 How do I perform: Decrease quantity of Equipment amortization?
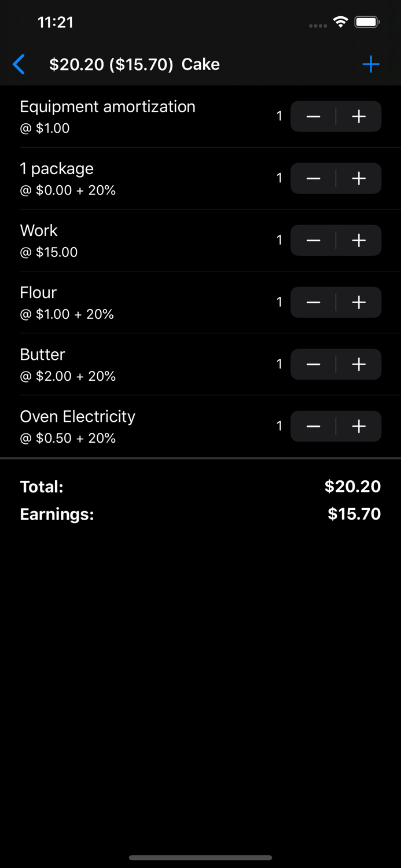[x=312, y=116]
